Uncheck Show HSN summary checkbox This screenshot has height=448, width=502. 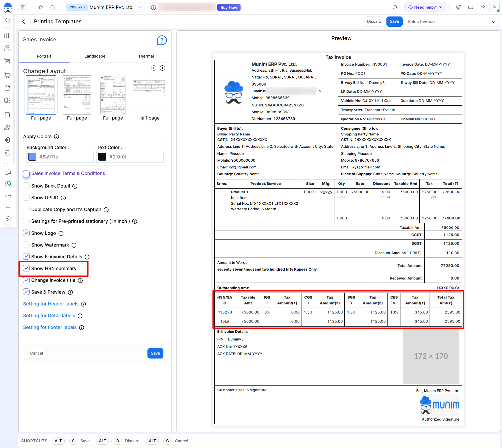click(26, 268)
